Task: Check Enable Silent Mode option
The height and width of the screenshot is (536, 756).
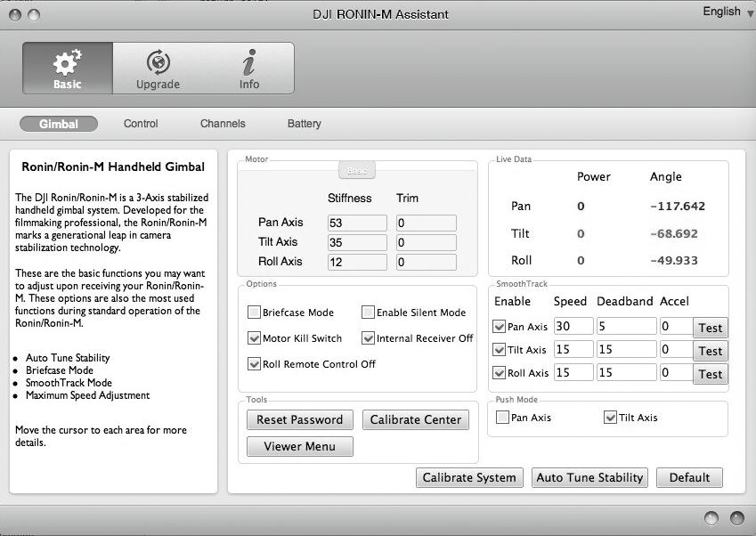Action: pyautogui.click(x=368, y=313)
